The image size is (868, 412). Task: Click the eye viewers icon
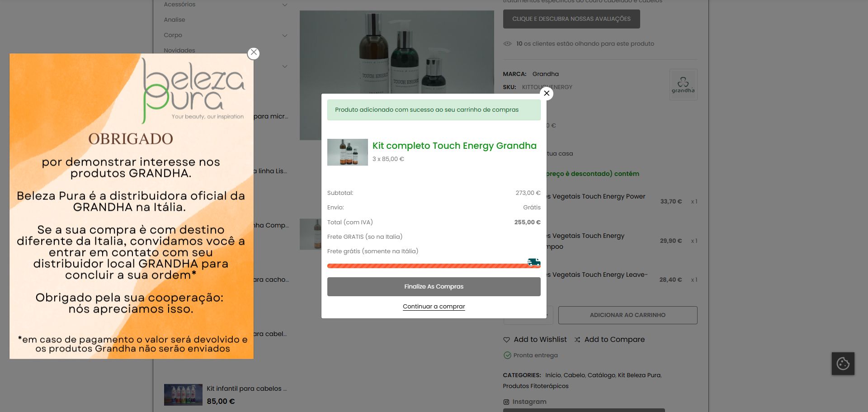[507, 44]
